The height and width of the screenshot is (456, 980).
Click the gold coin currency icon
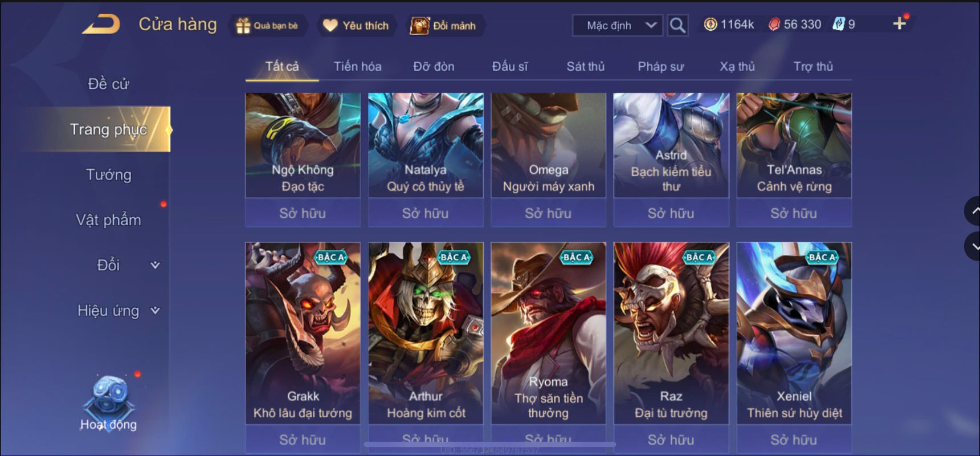(x=710, y=24)
